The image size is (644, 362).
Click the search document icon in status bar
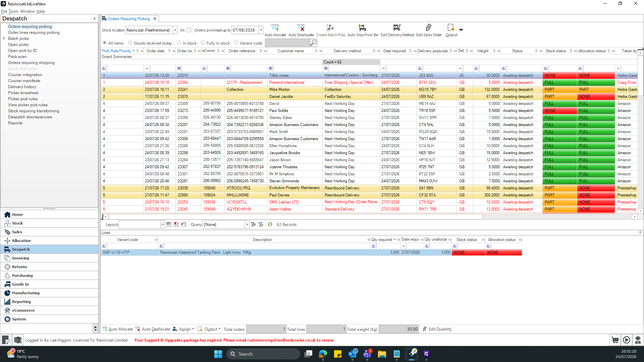[6, 340]
